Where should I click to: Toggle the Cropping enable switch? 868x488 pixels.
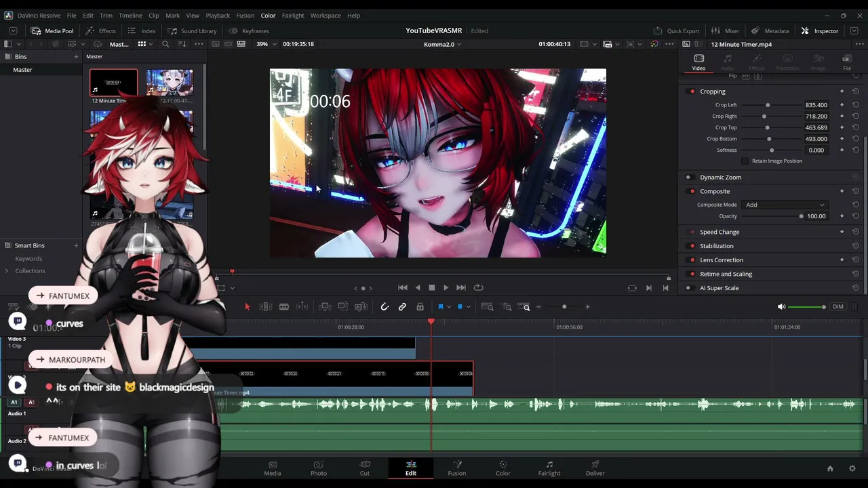pos(692,91)
